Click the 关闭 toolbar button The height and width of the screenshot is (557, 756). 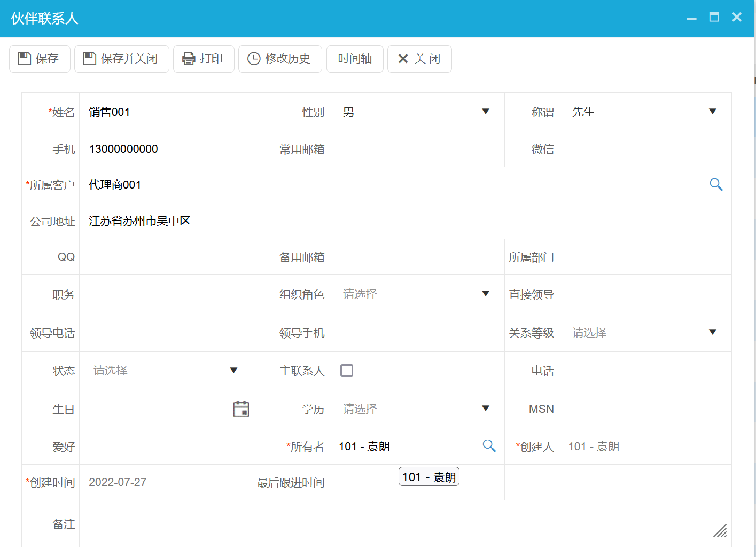coord(419,59)
